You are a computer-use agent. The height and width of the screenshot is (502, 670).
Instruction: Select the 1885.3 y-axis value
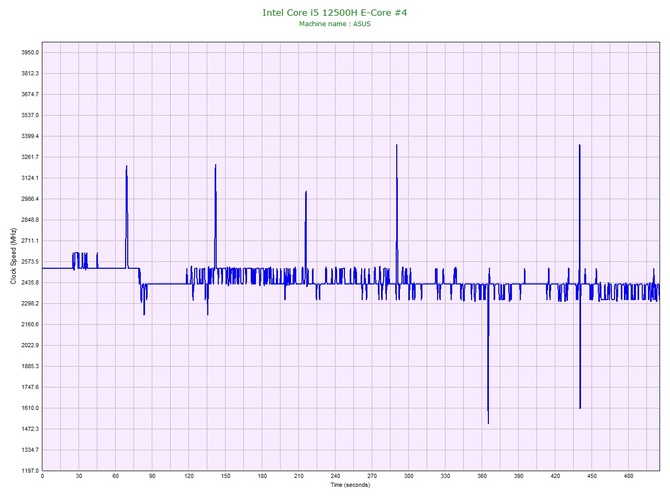click(x=30, y=367)
